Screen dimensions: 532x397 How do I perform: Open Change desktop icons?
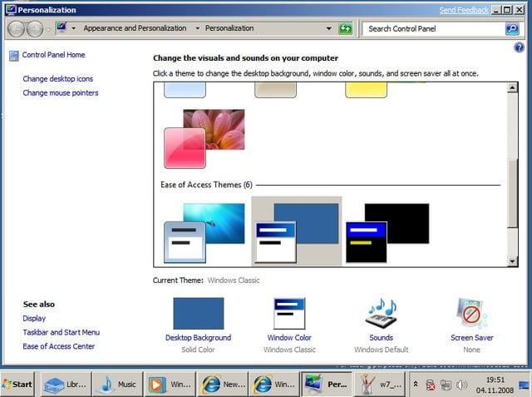coord(58,79)
